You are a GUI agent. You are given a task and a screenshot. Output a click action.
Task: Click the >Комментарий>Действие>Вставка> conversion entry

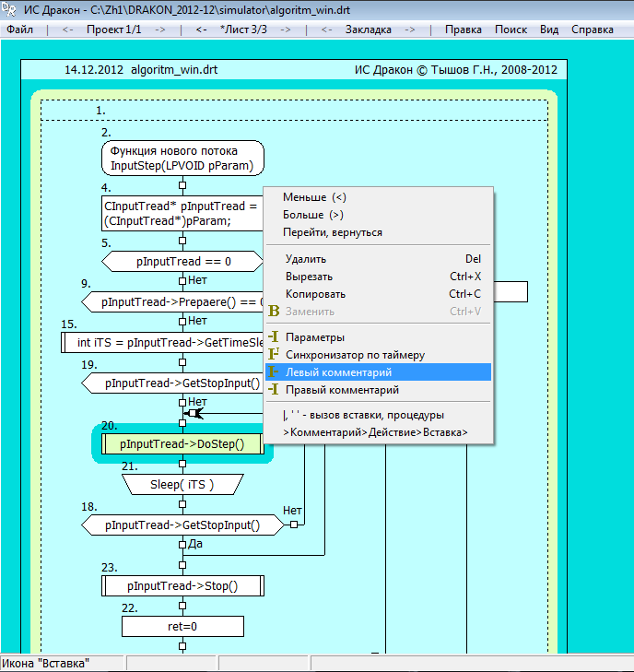click(375, 432)
